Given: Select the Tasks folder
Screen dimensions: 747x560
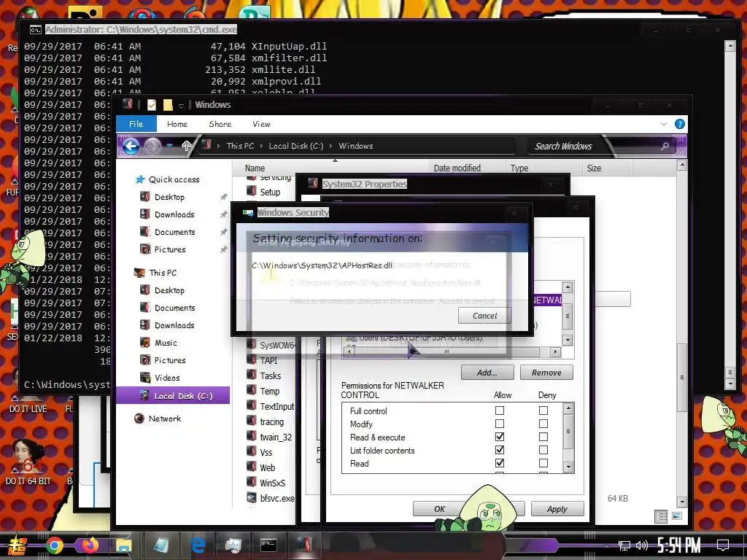Looking at the screenshot, I should pyautogui.click(x=270, y=376).
